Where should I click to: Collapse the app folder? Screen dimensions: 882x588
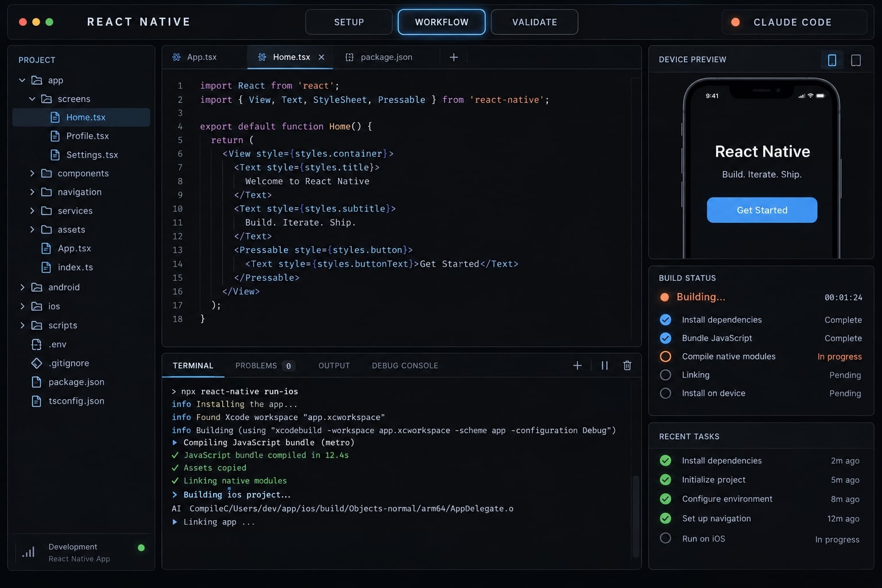tap(22, 80)
